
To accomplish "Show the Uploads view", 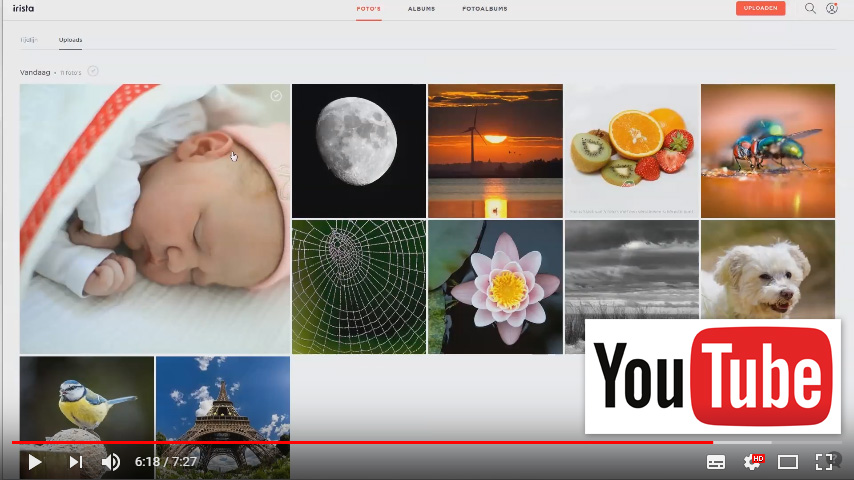I will pyautogui.click(x=70, y=40).
